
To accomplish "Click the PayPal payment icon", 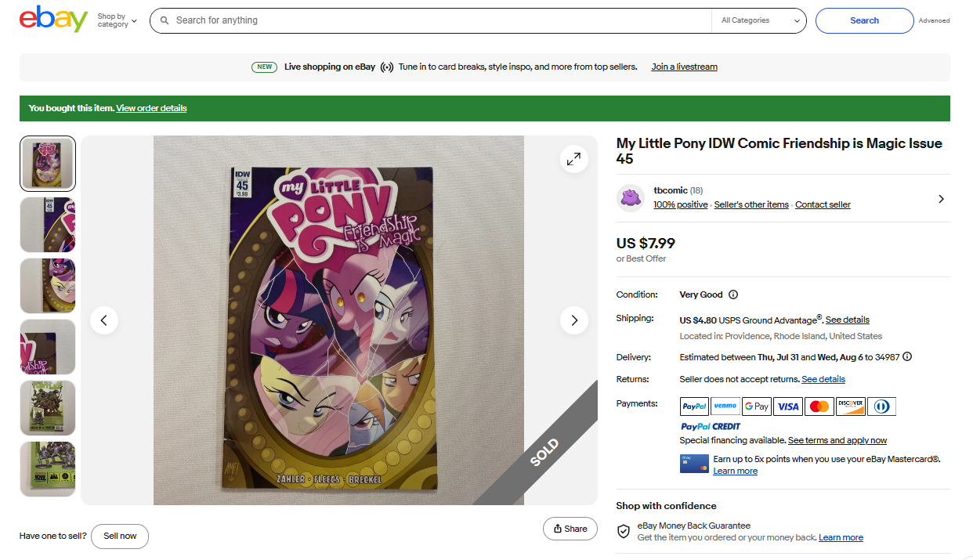I will [694, 406].
